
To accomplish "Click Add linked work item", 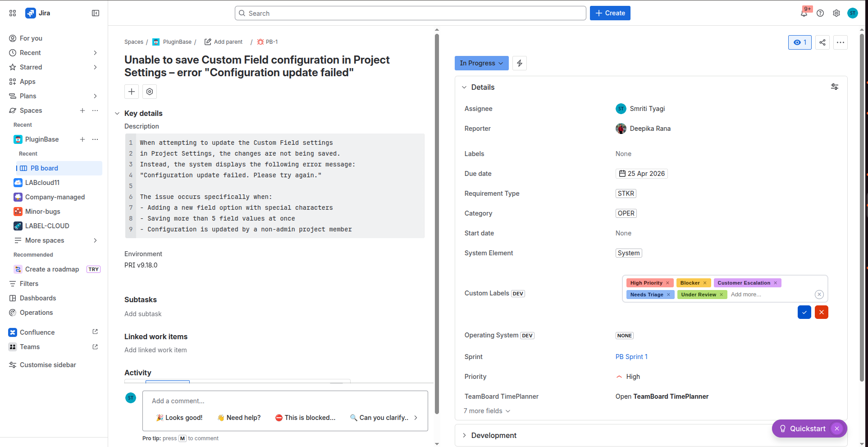I will pyautogui.click(x=155, y=350).
